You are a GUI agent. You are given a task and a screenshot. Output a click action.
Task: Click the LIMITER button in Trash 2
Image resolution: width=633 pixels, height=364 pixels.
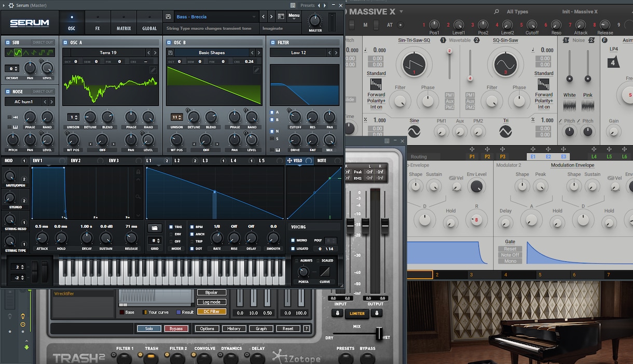(357, 313)
